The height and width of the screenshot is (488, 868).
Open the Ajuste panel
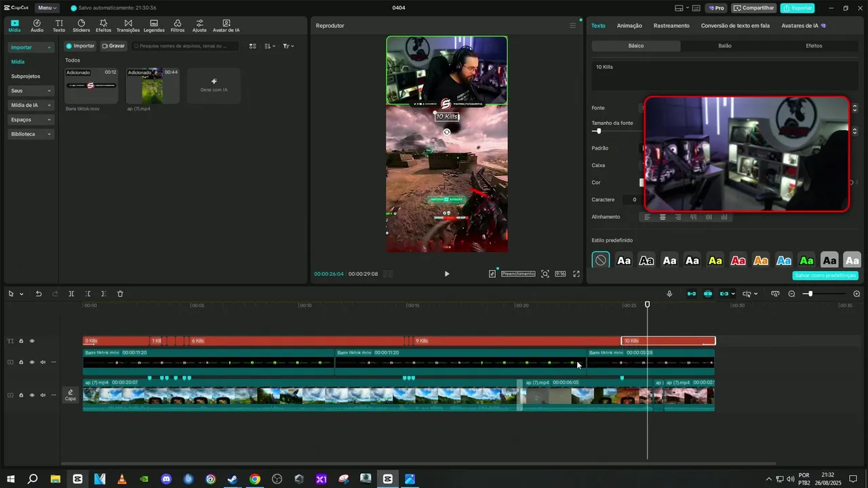point(199,26)
